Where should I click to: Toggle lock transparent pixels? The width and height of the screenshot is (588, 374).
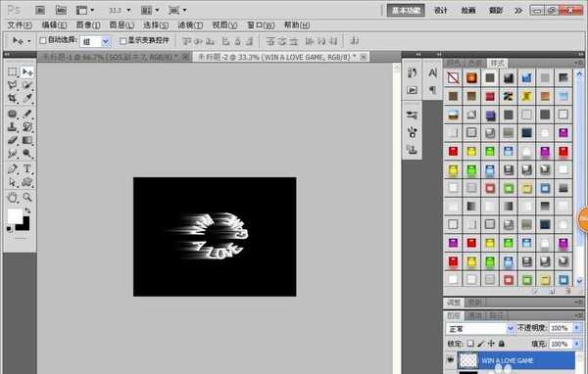tap(470, 344)
